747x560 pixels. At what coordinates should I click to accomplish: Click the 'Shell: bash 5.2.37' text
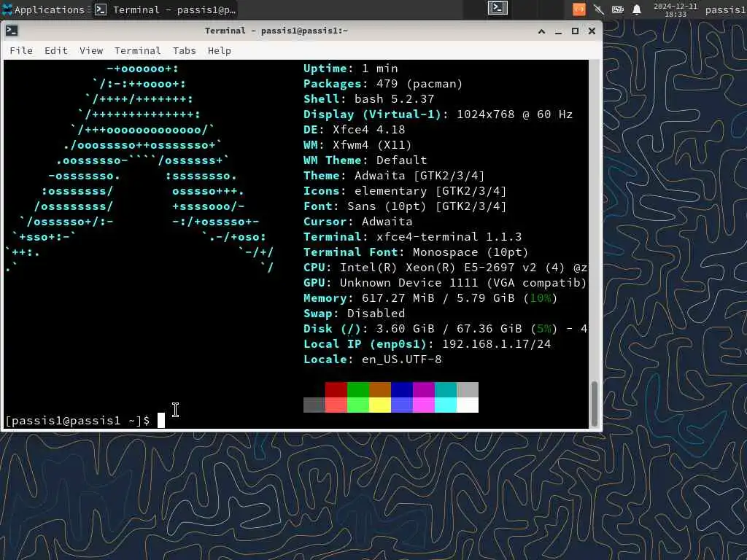pyautogui.click(x=368, y=99)
